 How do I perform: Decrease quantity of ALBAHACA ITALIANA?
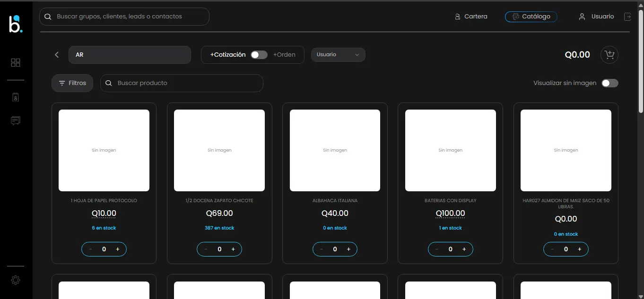pyautogui.click(x=322, y=249)
